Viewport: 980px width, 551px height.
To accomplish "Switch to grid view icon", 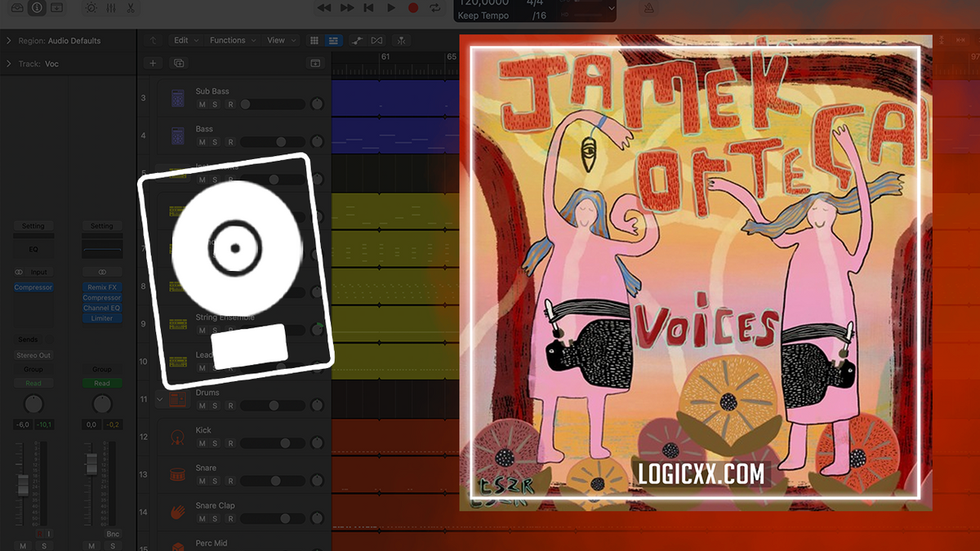I will [x=315, y=40].
